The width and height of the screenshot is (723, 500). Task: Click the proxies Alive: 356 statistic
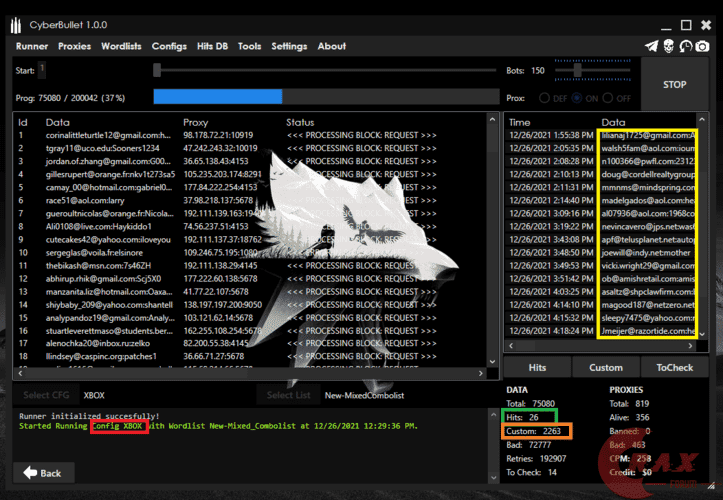pos(629,417)
